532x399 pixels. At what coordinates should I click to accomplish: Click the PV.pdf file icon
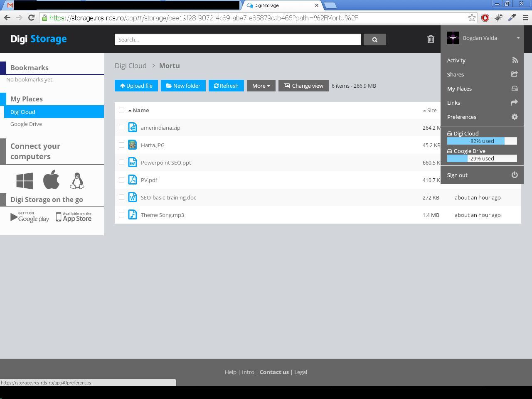coord(133,180)
